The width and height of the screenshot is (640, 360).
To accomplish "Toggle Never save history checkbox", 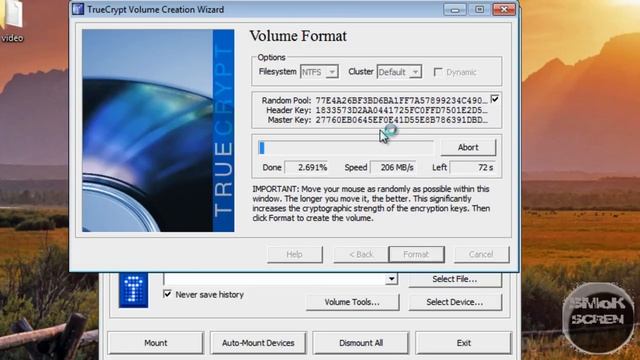I will tap(167, 294).
